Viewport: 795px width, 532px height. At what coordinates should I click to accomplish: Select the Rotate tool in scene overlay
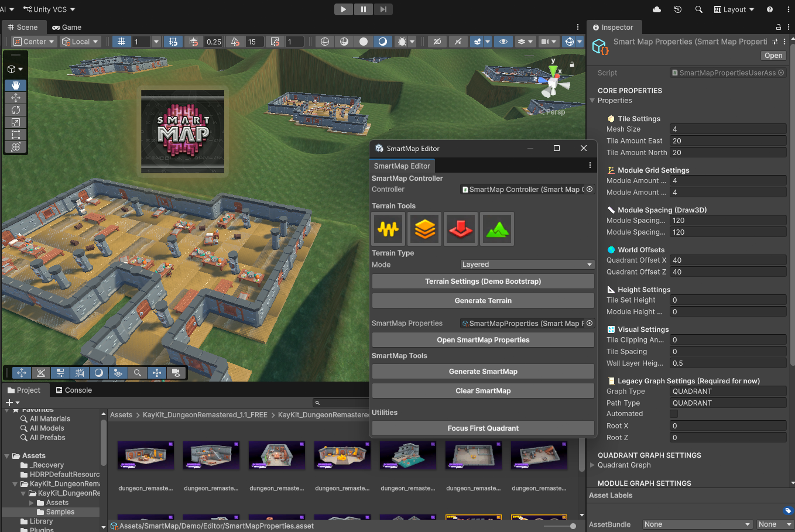(16, 110)
